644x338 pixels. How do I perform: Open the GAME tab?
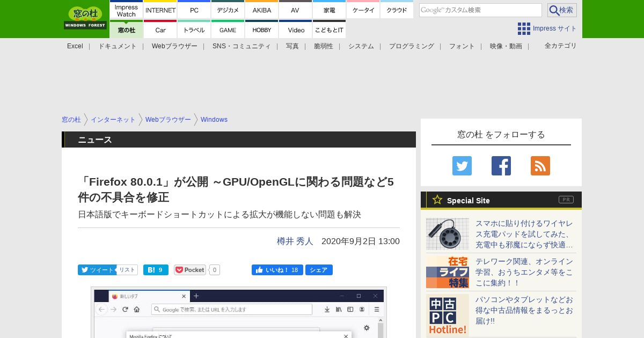tap(228, 30)
